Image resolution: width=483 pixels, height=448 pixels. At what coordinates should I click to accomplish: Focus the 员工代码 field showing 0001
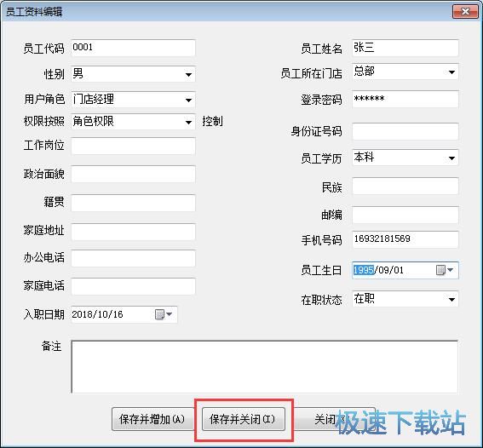[133, 48]
